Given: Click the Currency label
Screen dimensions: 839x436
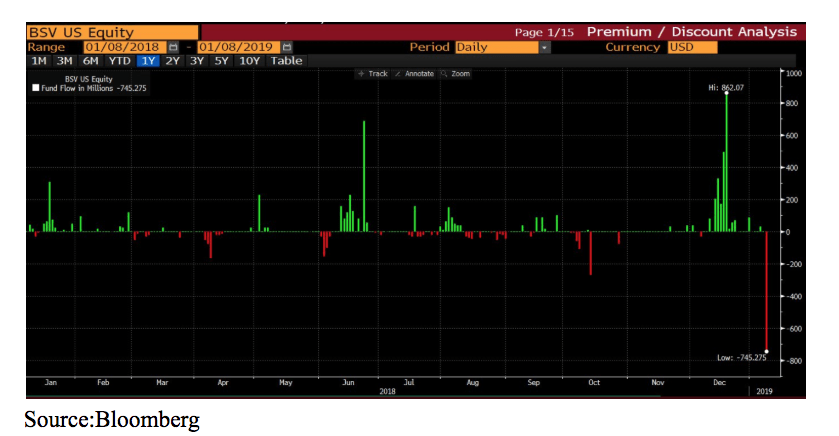Looking at the screenshot, I should 632,47.
